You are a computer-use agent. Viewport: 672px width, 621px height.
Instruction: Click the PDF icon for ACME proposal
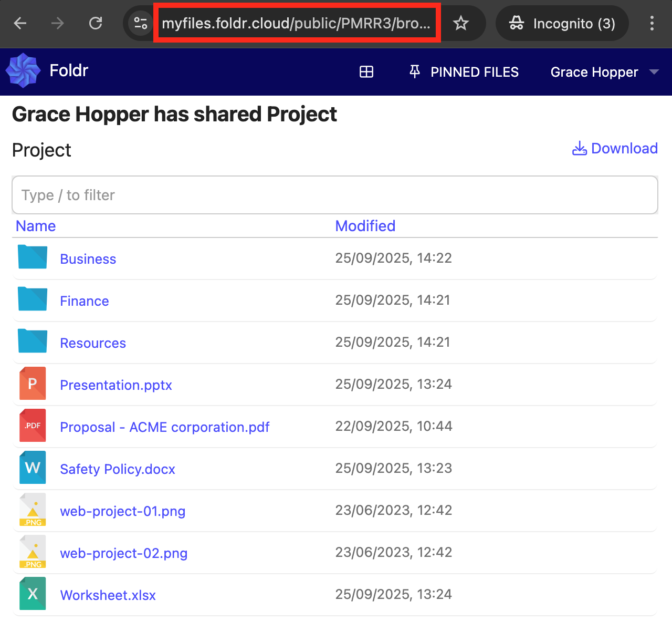(x=33, y=426)
